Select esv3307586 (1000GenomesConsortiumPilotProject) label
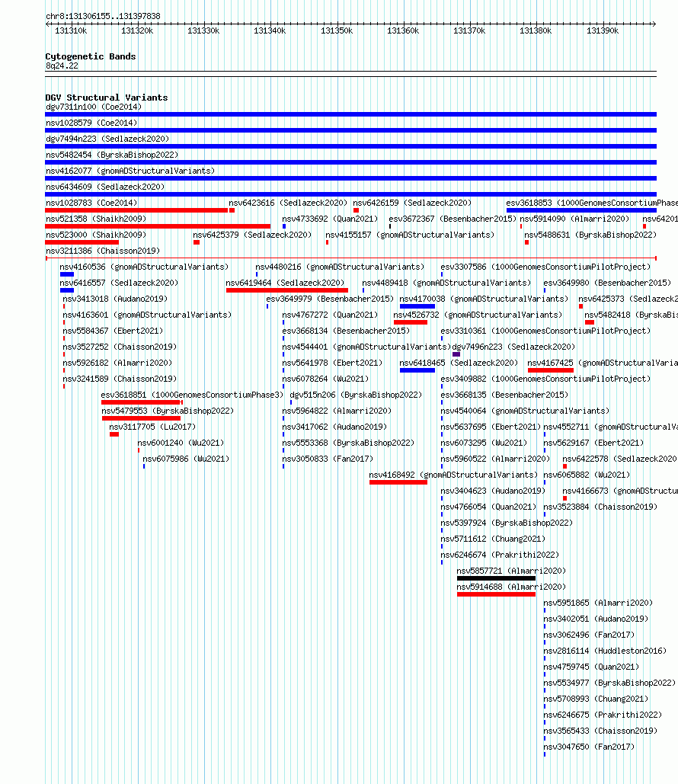 pos(545,267)
